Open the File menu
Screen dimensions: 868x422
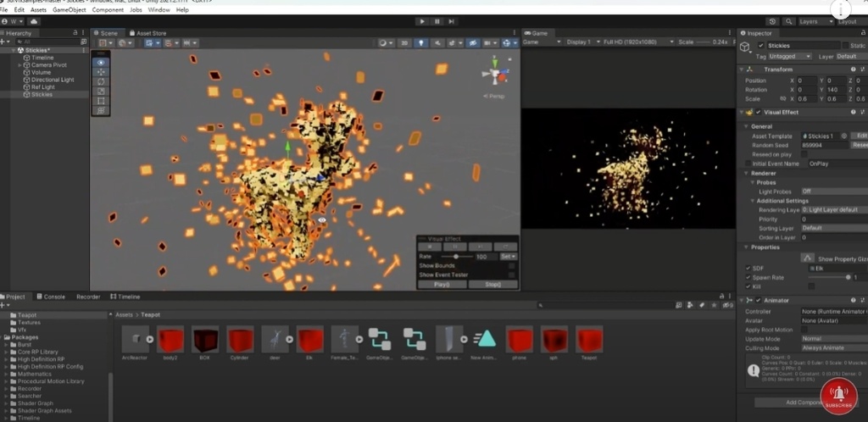coord(4,10)
